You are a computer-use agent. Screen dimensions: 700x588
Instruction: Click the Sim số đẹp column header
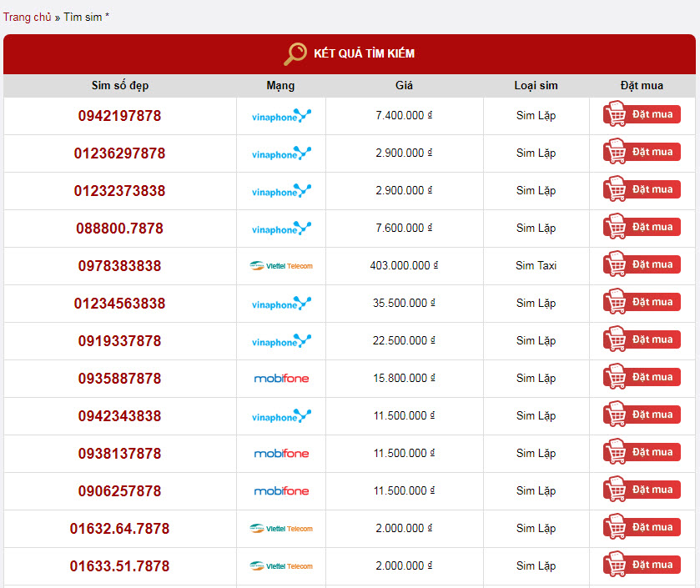pos(120,85)
